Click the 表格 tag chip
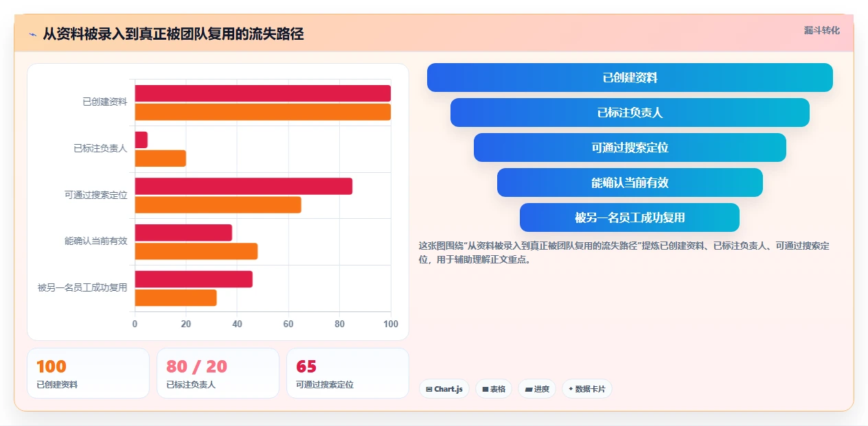This screenshot has height=426, width=868. 493,389
